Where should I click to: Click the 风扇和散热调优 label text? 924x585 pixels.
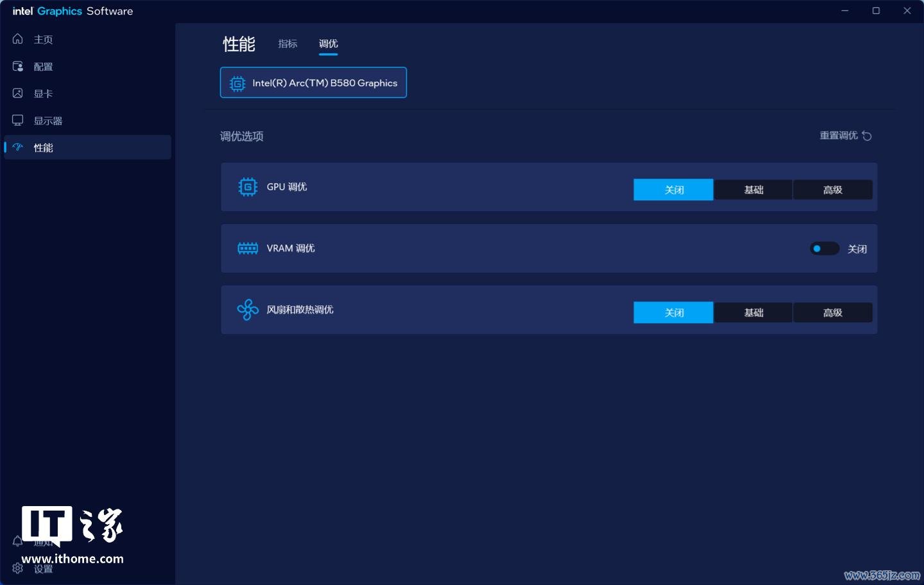tap(300, 310)
